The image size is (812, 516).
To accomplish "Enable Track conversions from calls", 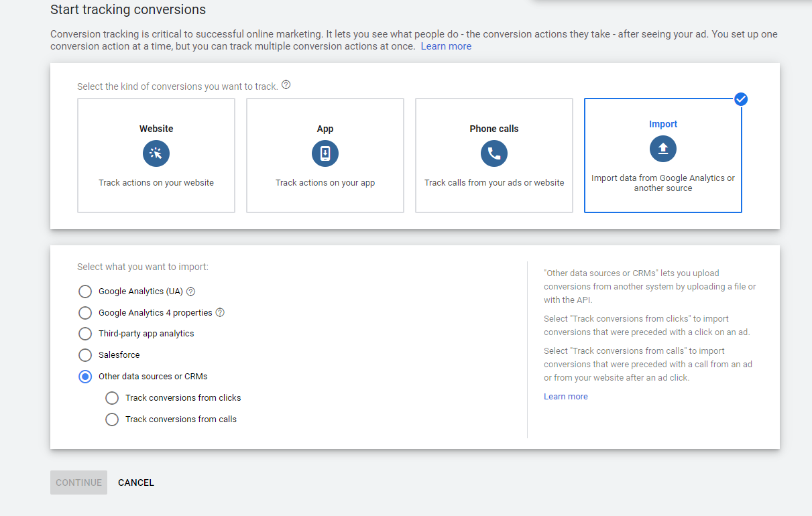I will pos(112,418).
